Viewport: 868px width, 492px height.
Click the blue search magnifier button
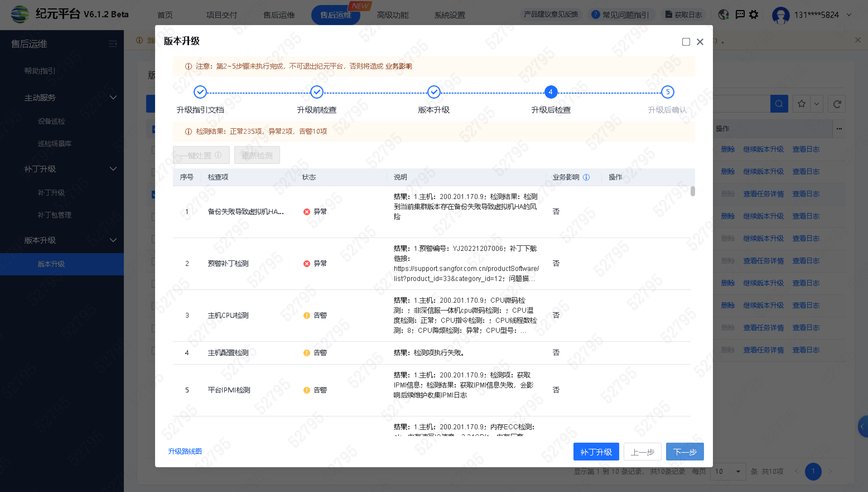click(x=779, y=104)
